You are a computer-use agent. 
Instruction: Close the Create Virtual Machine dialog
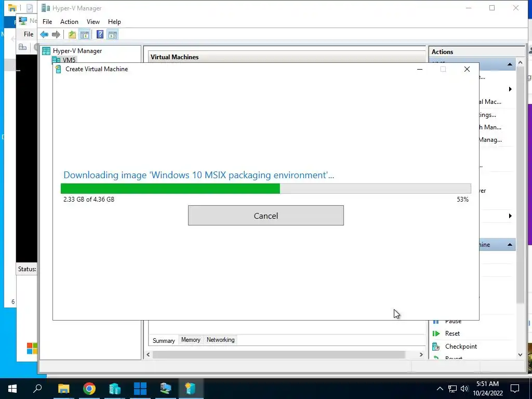(x=467, y=69)
